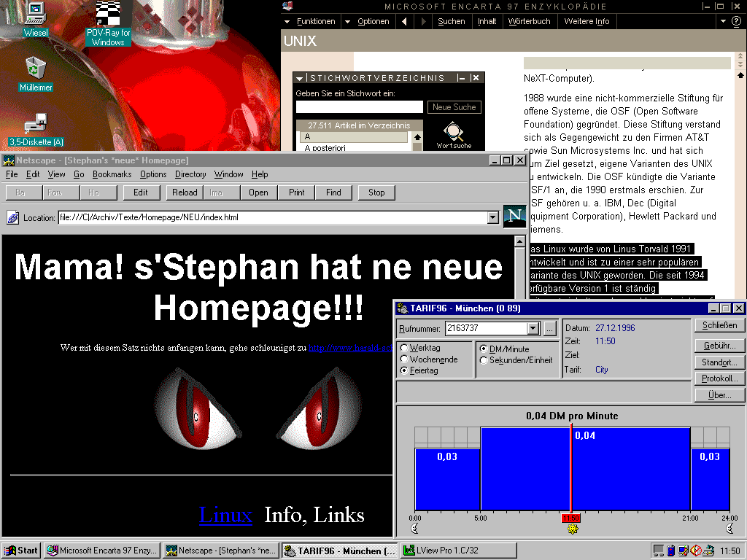Open Inhalt in the Encarta menu bar
This screenshot has width=747, height=560.
coord(487,21)
